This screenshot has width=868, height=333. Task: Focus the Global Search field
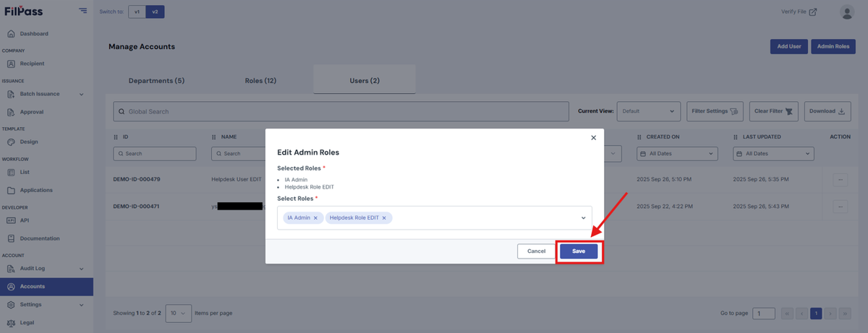[341, 111]
